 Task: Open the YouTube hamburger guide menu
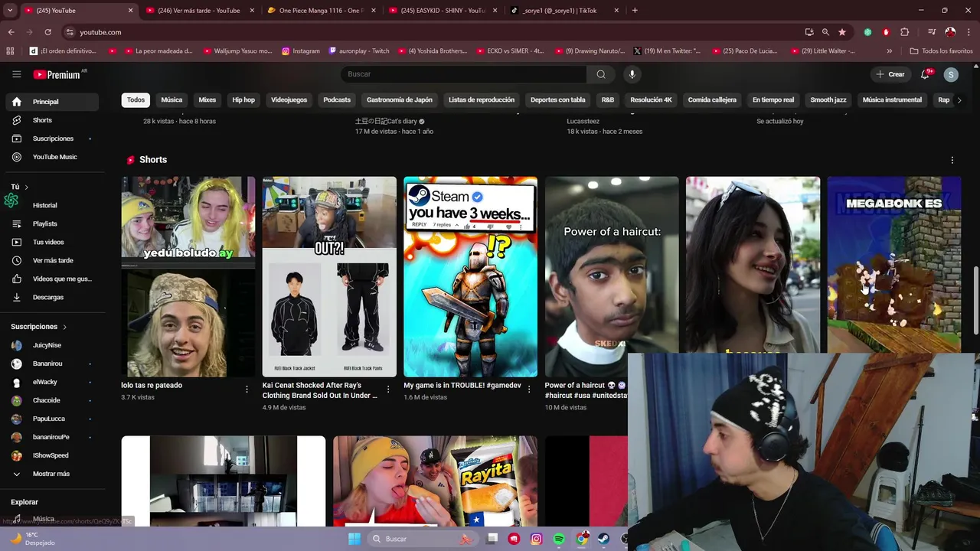point(16,74)
